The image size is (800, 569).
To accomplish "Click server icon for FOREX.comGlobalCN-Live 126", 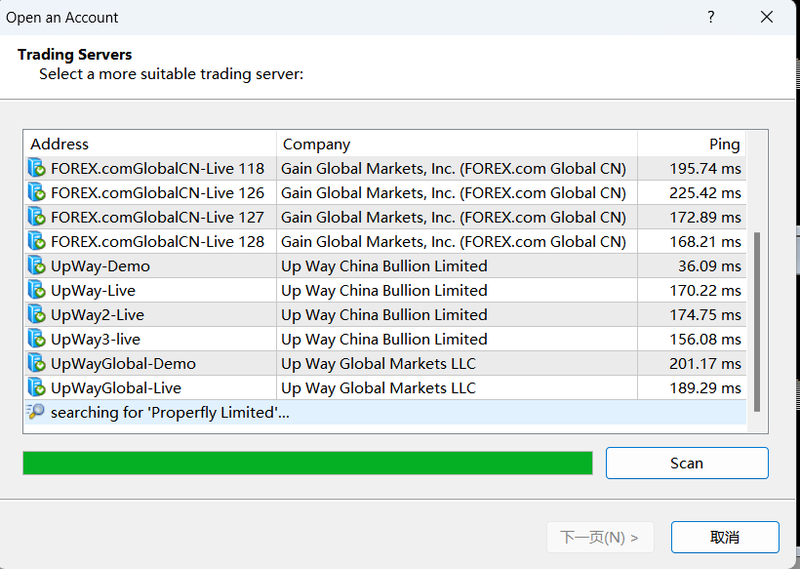I will click(x=37, y=192).
